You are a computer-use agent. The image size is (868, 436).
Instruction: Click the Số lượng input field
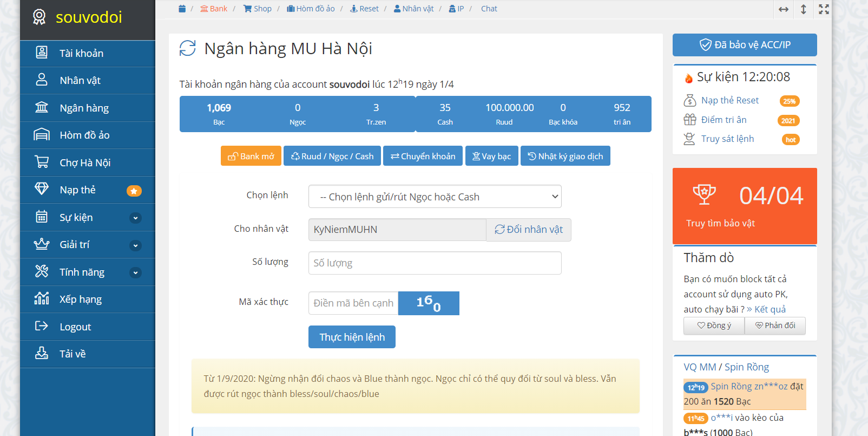[435, 263]
